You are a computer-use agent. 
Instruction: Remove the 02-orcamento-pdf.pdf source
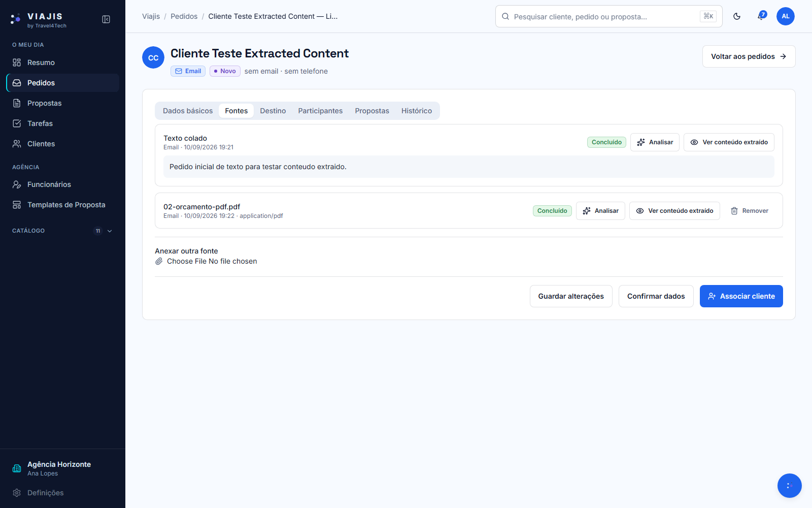coord(749,211)
